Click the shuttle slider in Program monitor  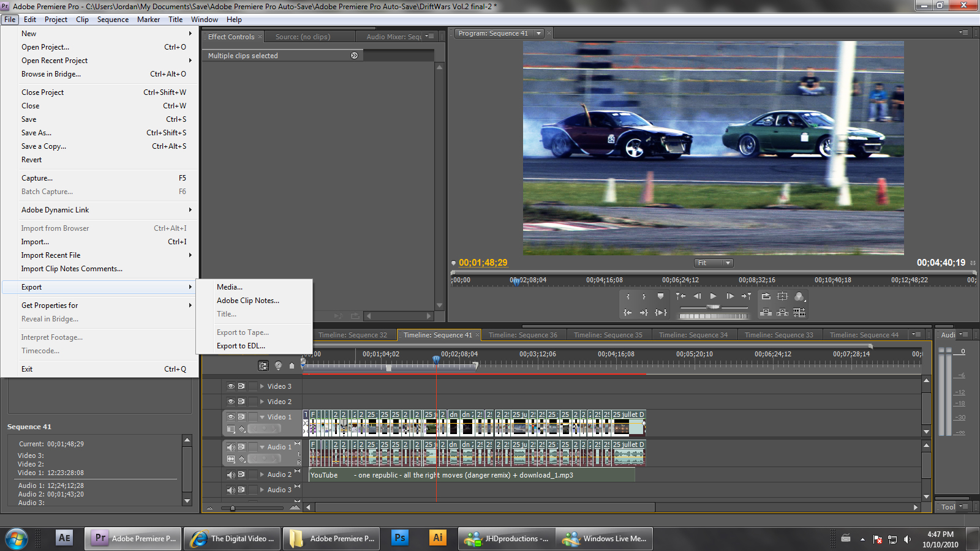pos(714,307)
